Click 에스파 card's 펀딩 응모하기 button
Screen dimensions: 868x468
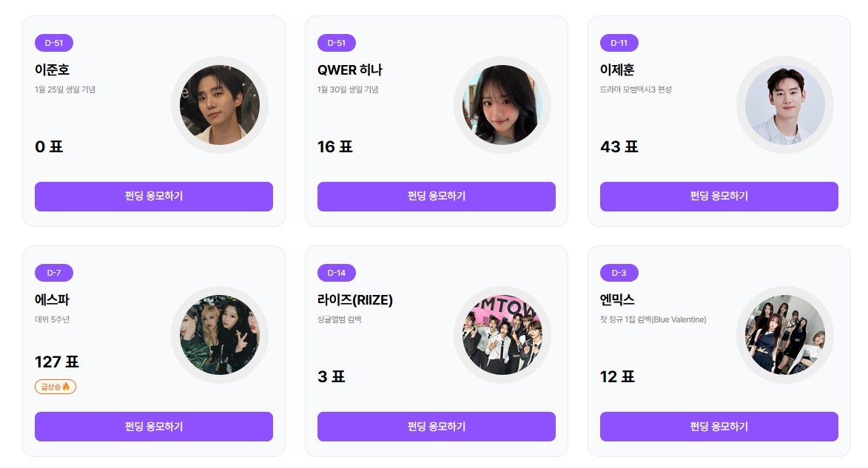[x=154, y=427]
